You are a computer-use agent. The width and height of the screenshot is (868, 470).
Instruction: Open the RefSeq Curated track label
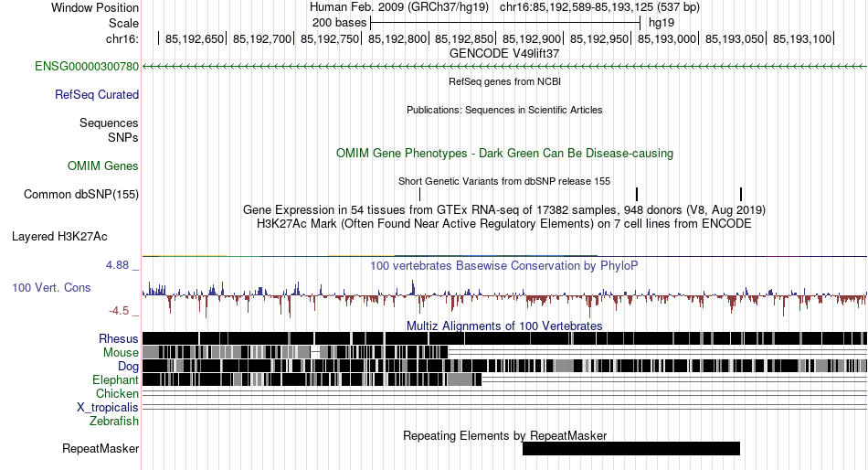[x=97, y=95]
